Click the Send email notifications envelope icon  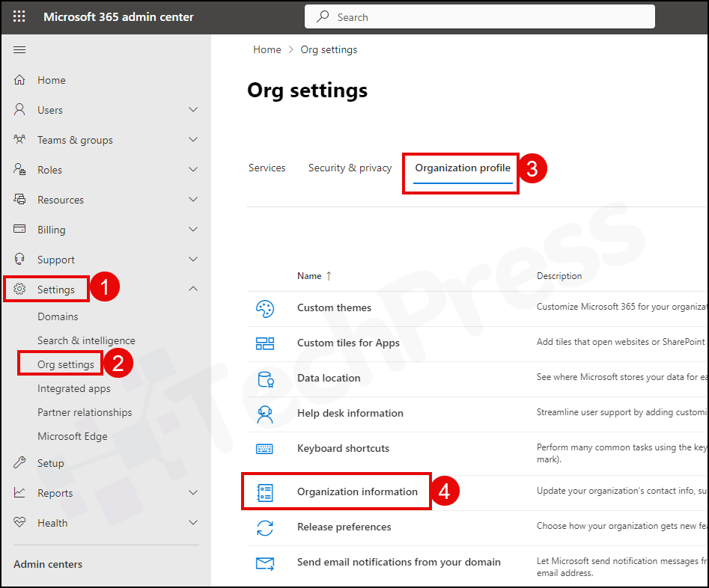(x=265, y=563)
